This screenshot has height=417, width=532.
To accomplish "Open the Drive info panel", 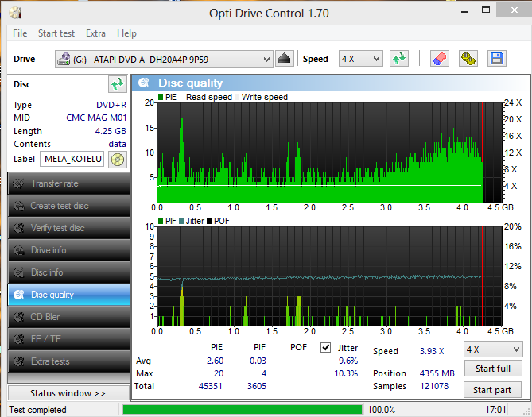I will pos(69,250).
